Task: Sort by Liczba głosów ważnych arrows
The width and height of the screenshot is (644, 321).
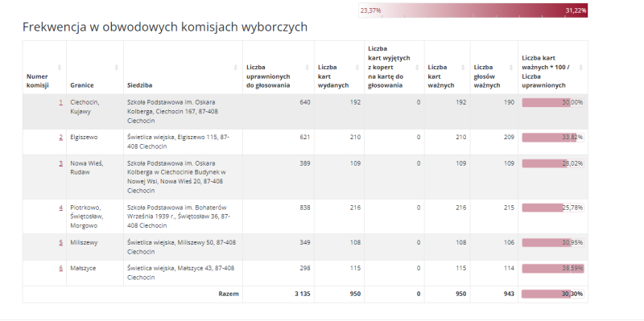Action: click(x=511, y=68)
